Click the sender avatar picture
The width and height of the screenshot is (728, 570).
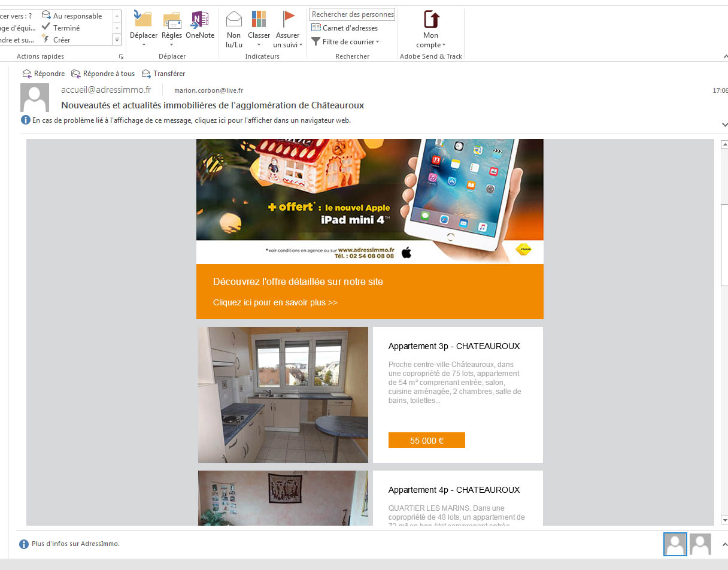(x=35, y=98)
